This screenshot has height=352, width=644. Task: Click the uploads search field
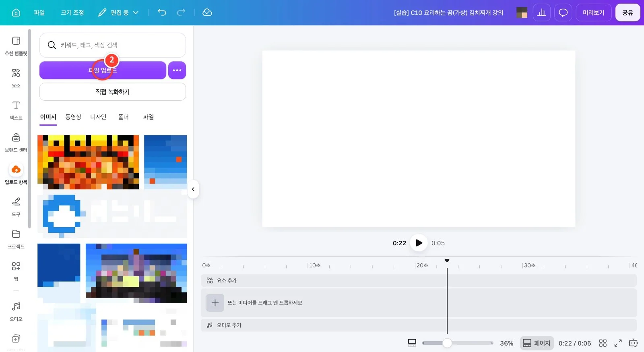(113, 45)
